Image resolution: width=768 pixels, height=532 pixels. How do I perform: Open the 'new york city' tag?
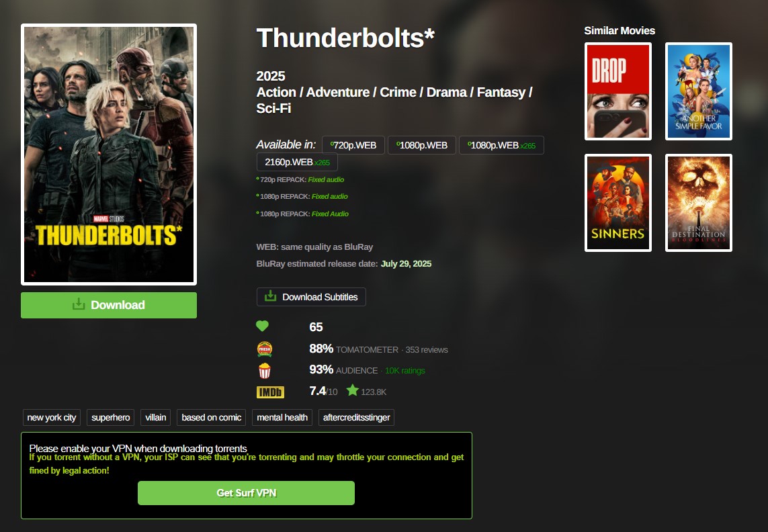point(52,417)
